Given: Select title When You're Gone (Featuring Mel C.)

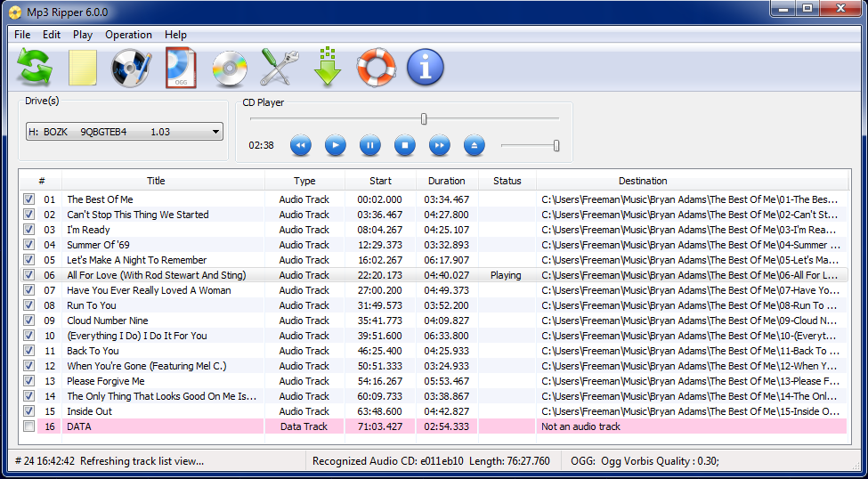Looking at the screenshot, I should tap(147, 366).
